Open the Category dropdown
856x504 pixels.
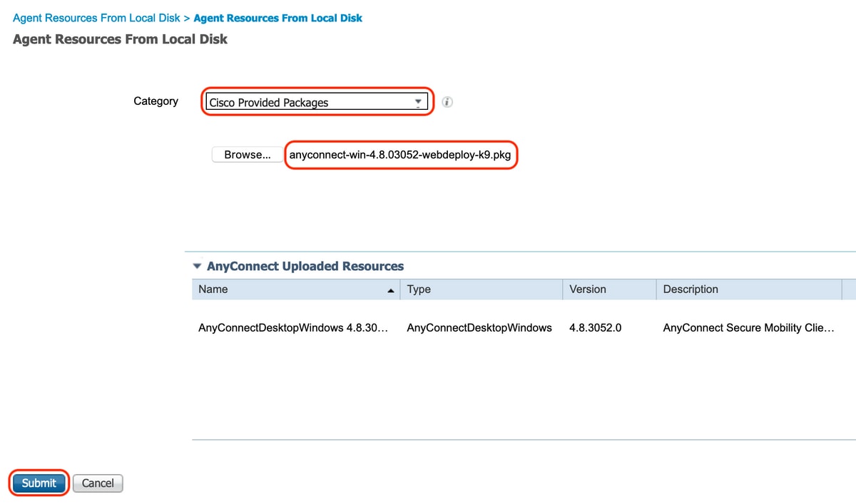pos(317,102)
